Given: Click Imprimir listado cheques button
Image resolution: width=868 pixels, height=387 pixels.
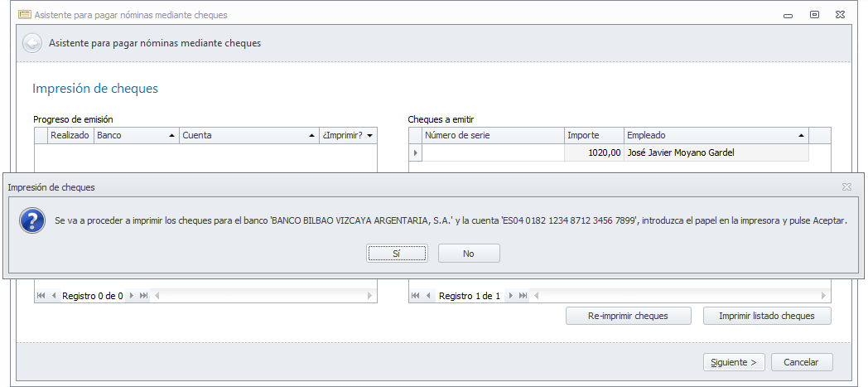Looking at the screenshot, I should pos(767,316).
